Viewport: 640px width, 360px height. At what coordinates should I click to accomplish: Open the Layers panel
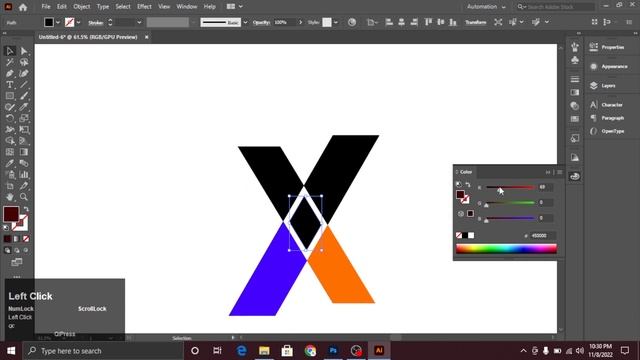pos(602,86)
